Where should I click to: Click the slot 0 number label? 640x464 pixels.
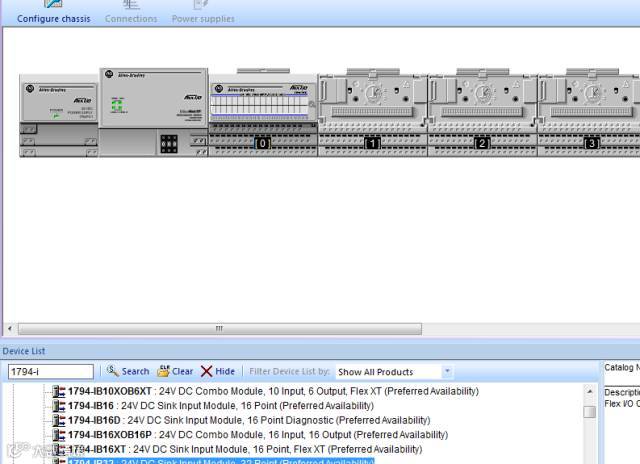262,144
